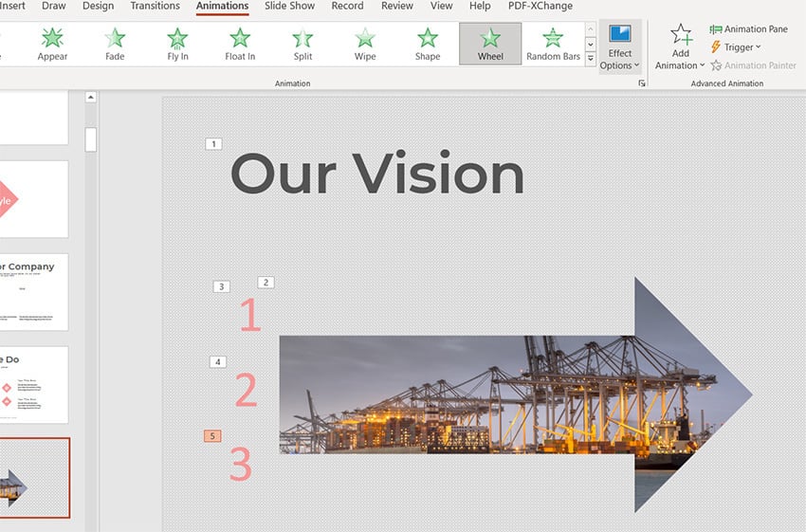Image resolution: width=806 pixels, height=532 pixels.
Task: Select animation marker 5 on the slide
Action: point(213,436)
